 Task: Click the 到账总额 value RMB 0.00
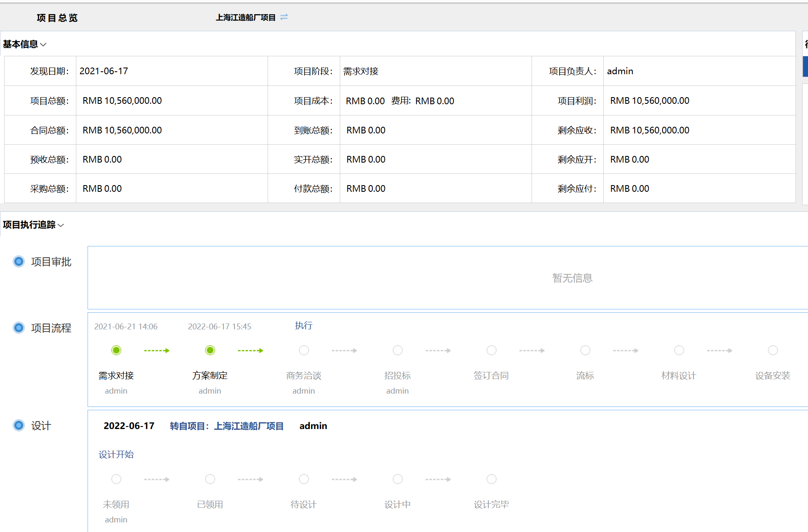[x=366, y=130]
